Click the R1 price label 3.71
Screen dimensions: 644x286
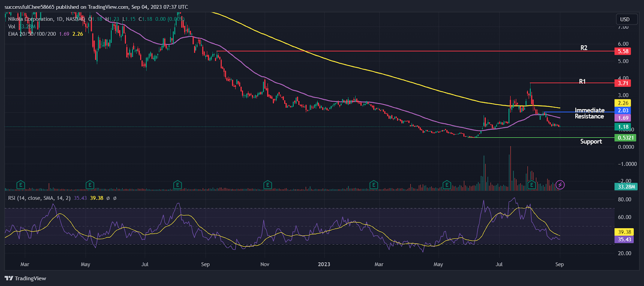(623, 83)
